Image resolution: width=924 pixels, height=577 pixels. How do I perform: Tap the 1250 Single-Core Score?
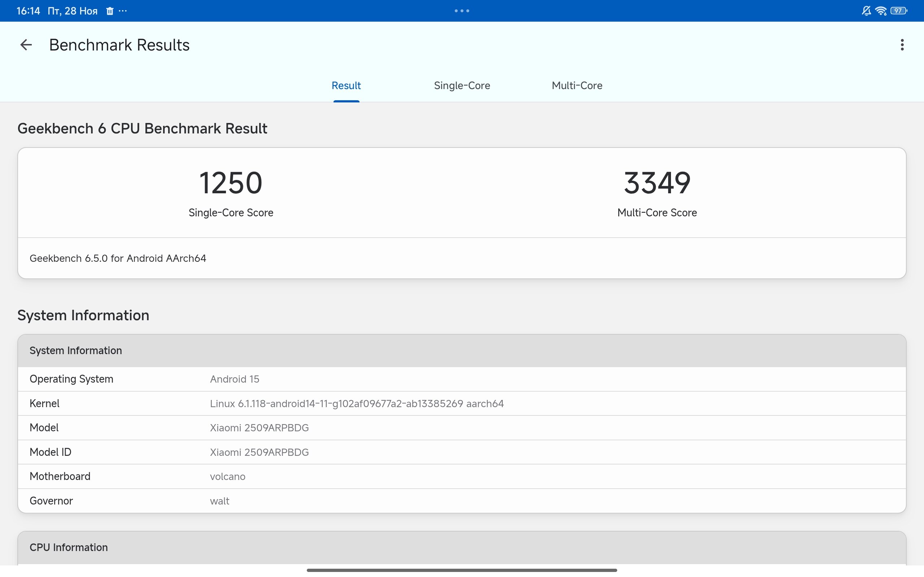(x=231, y=183)
